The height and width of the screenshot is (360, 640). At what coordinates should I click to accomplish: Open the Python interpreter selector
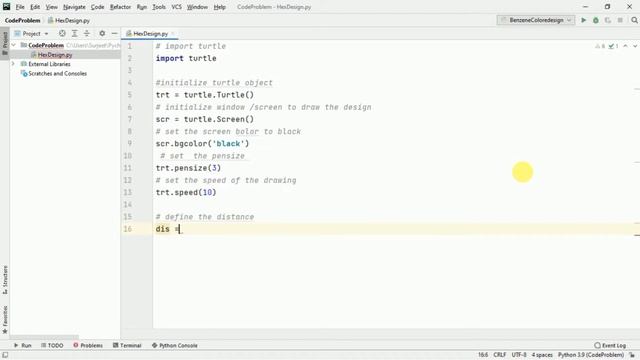(591, 355)
